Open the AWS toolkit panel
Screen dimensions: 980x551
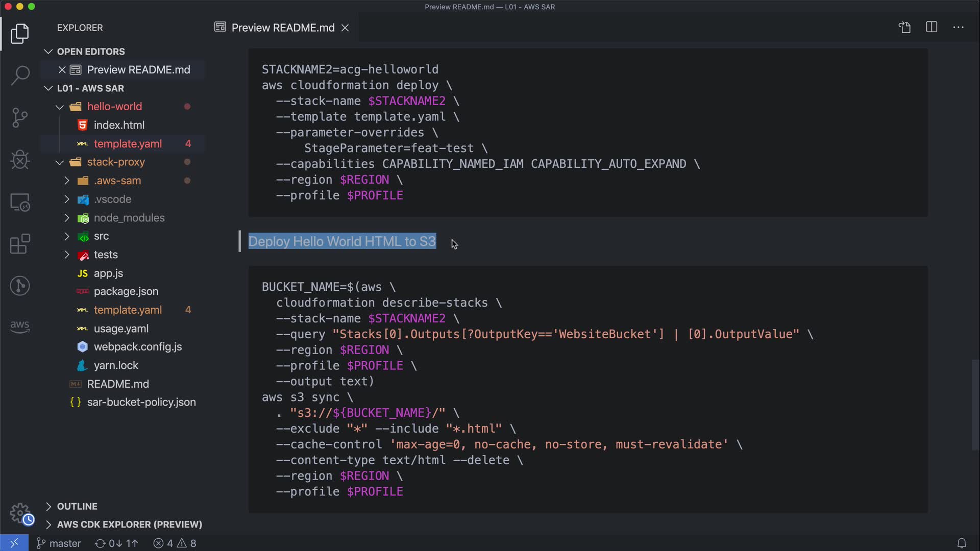tap(20, 326)
